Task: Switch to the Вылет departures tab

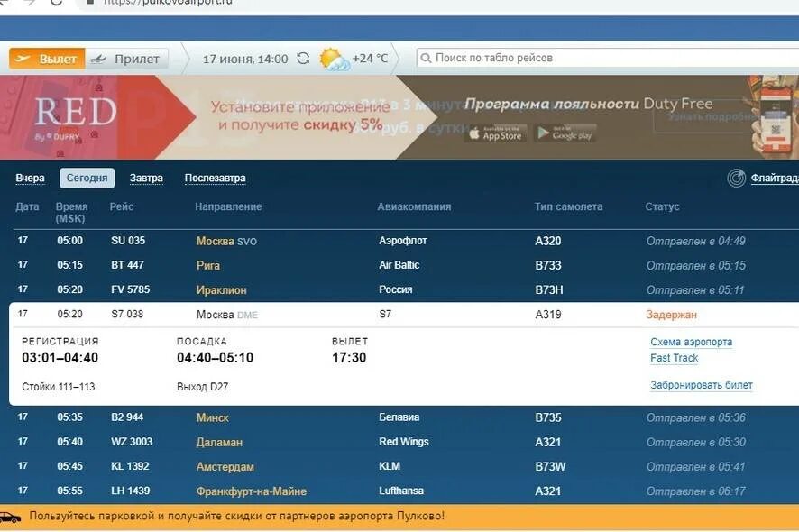Action: point(47,60)
